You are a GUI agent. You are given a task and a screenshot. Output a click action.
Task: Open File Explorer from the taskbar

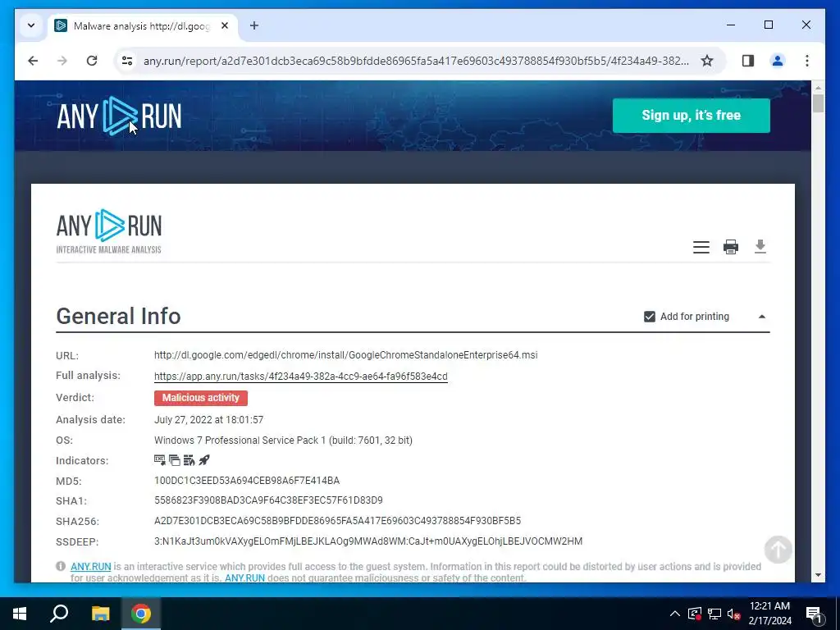point(100,614)
